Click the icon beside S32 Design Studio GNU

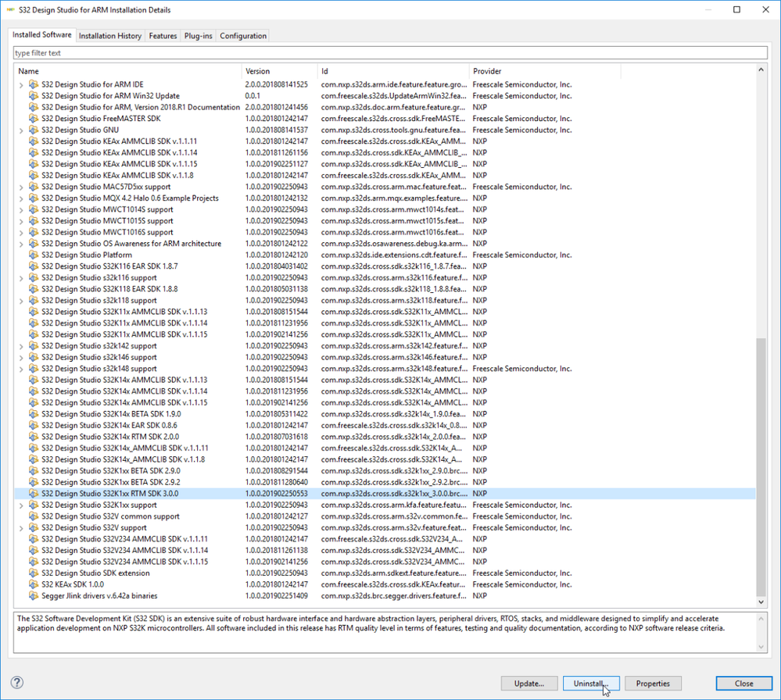click(34, 130)
